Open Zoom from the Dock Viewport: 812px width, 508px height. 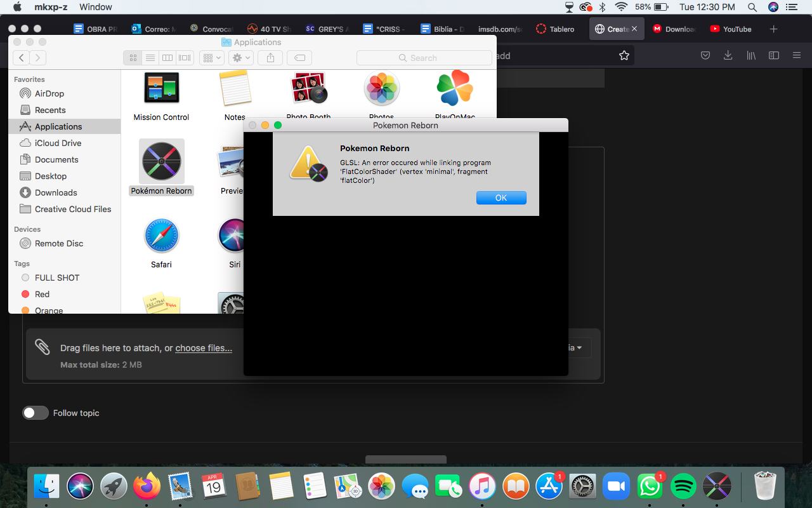(616, 487)
